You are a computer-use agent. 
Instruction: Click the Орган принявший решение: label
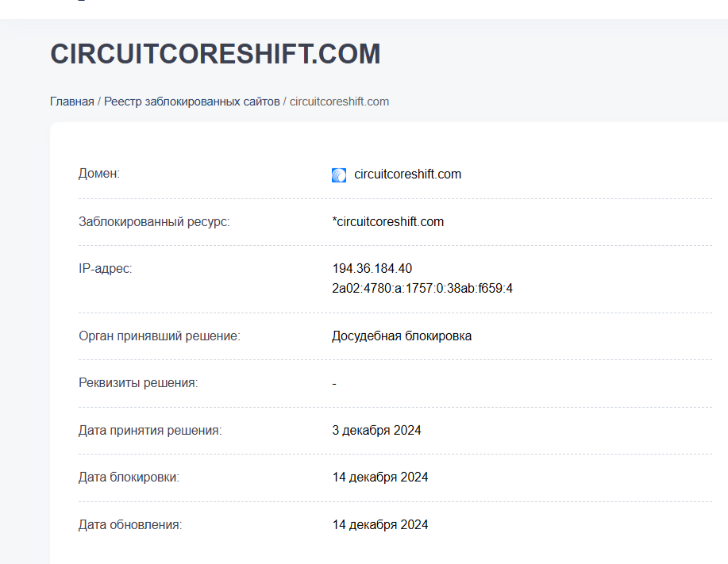(x=160, y=336)
